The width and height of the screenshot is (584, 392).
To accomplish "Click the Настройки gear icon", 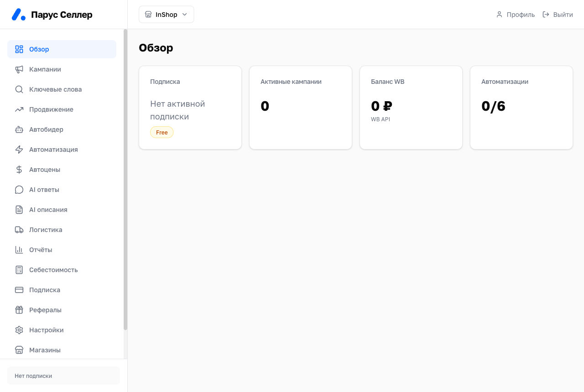I will click(19, 330).
